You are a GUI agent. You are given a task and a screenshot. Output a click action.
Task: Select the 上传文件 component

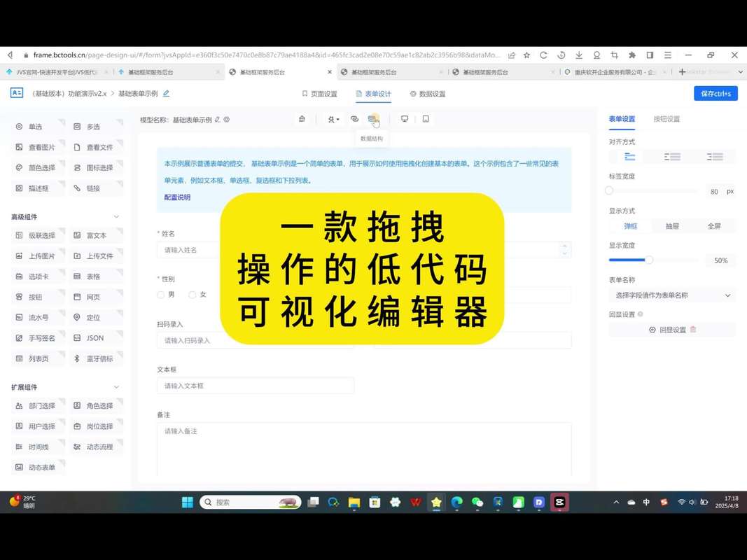point(96,255)
